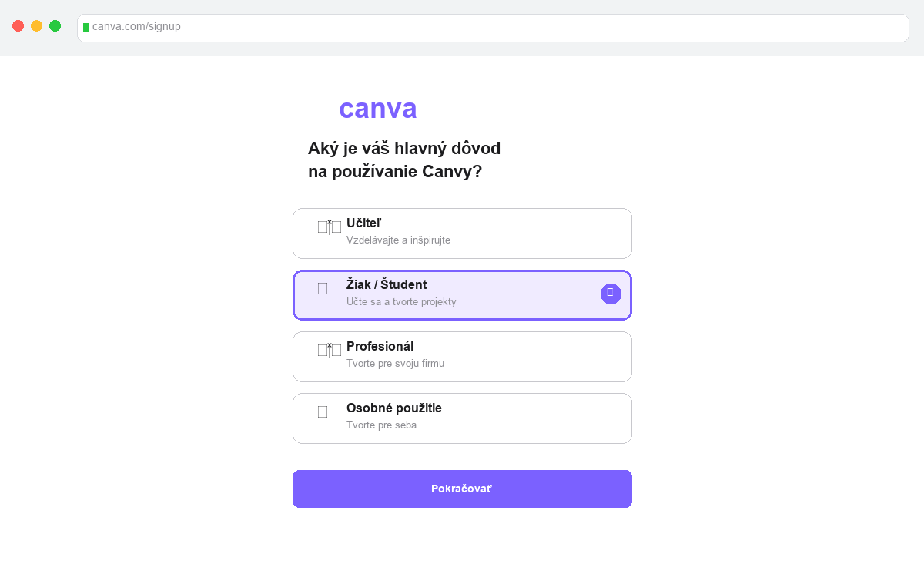Select the Žiak / Študent option
This screenshot has width=924, height=578.
[x=462, y=294]
